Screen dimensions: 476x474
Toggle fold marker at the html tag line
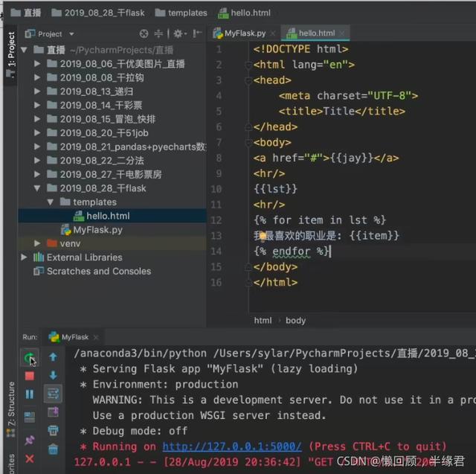[x=248, y=65]
